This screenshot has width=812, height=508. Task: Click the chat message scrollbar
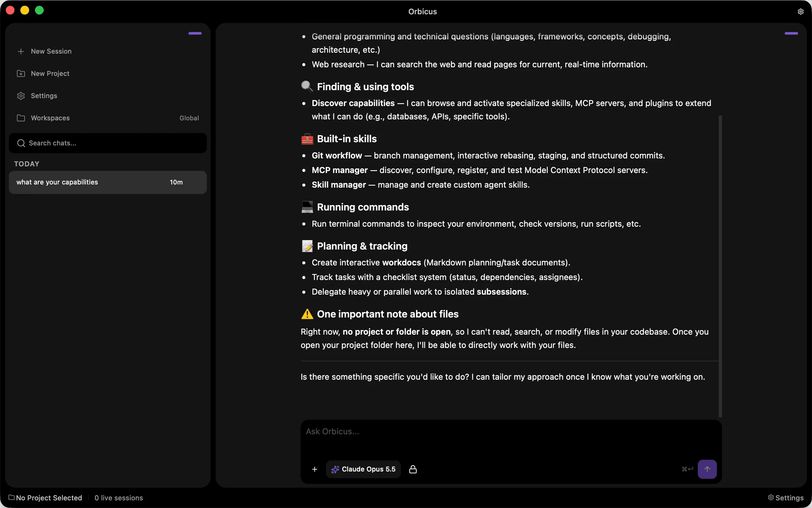click(720, 266)
